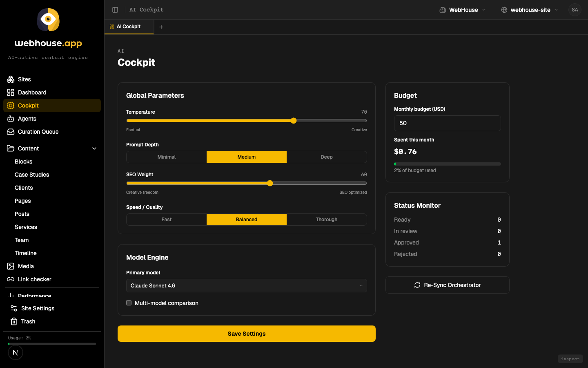Click the WebHouse building icon
This screenshot has width=588, height=368.
(x=443, y=10)
